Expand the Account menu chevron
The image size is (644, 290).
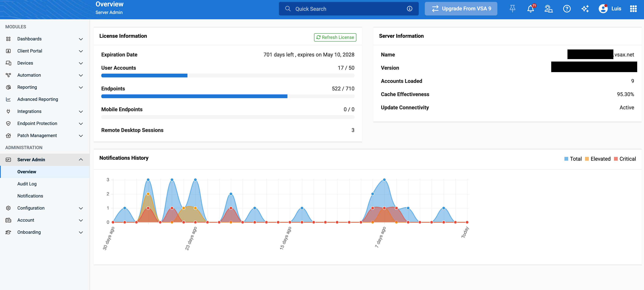pyautogui.click(x=81, y=220)
